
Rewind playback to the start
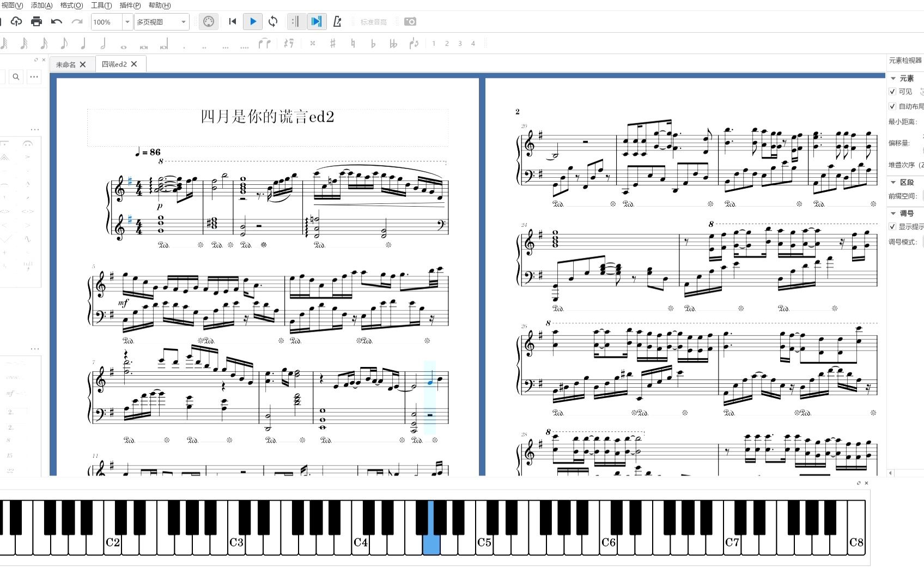[x=233, y=21]
